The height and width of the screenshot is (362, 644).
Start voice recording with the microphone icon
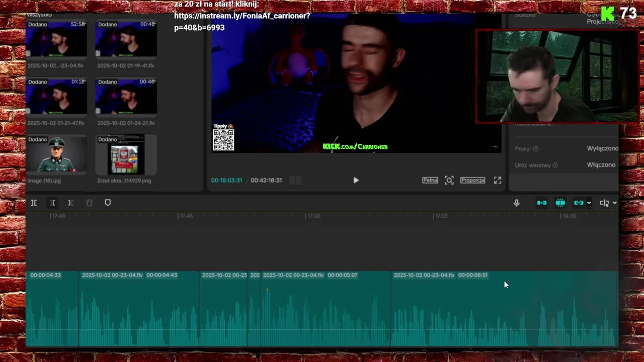point(516,203)
